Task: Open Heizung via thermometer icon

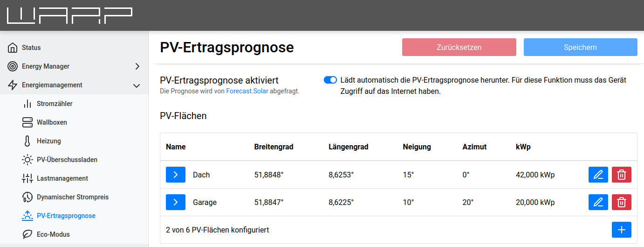Action: (x=27, y=141)
